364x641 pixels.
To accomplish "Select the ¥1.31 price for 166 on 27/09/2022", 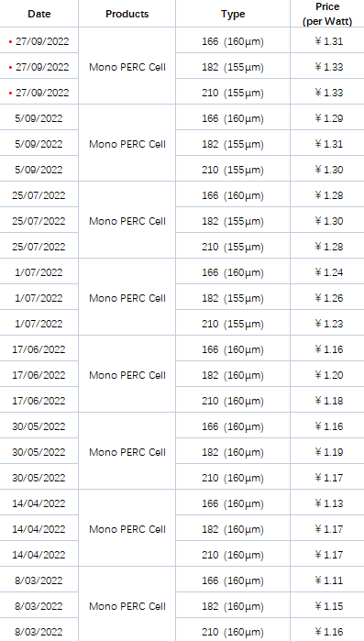I will pos(329,41).
